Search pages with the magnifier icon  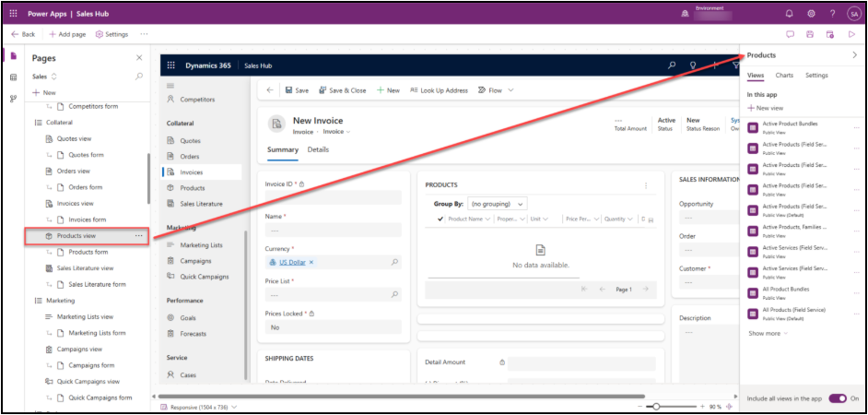[x=139, y=77]
